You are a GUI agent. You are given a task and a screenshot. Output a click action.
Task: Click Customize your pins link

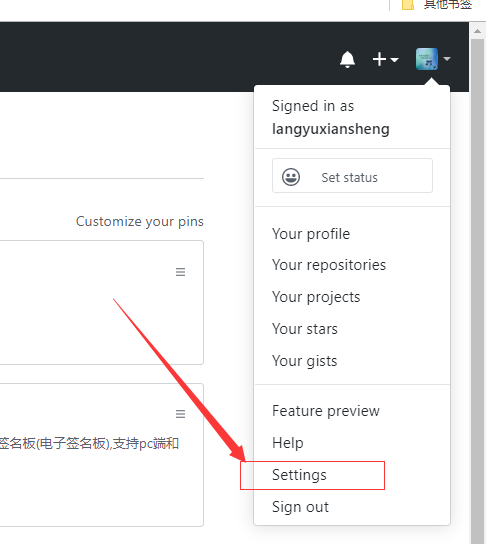(x=140, y=221)
